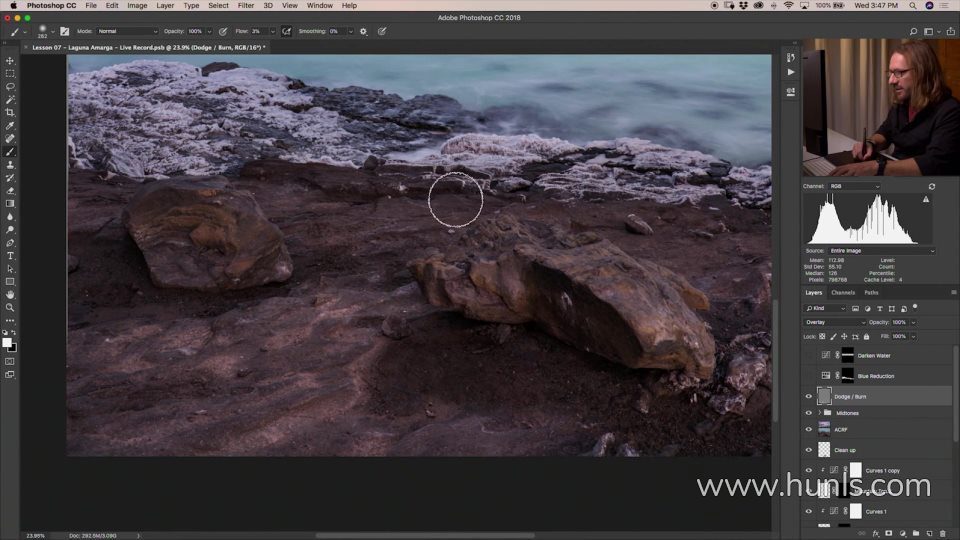Screen dimensions: 960x540
Task: Select the Zoom tool
Action: (10, 307)
